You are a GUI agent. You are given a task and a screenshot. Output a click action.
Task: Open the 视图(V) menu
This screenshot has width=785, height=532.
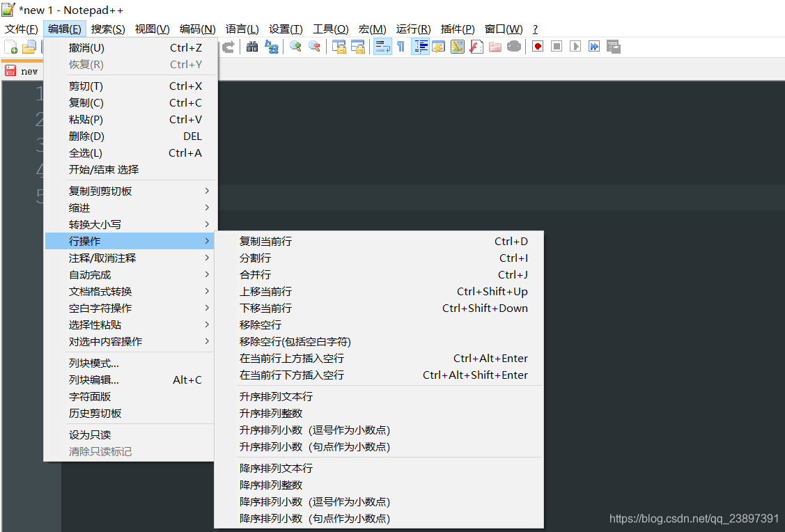[152, 29]
